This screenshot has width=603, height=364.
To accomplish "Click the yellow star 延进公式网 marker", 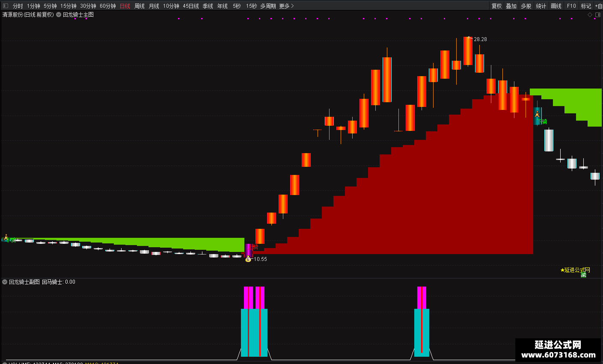I will point(575,270).
